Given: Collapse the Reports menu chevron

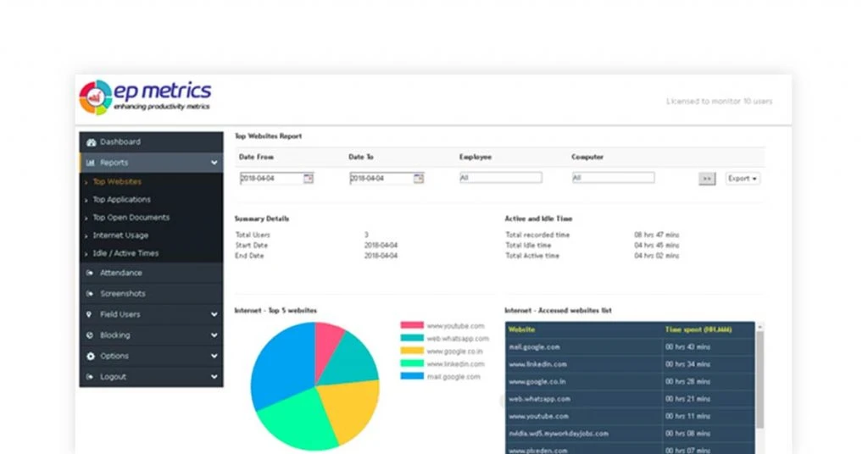Looking at the screenshot, I should tap(214, 163).
